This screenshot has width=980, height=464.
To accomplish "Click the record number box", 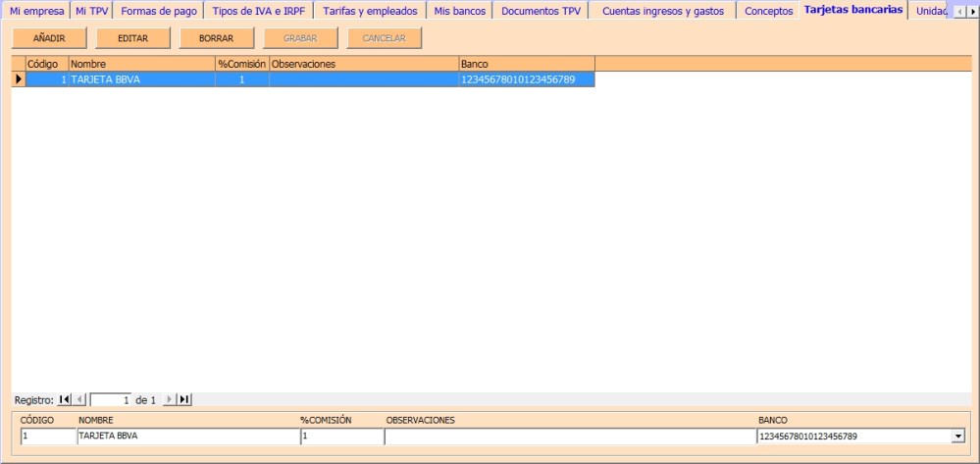I will (111, 400).
